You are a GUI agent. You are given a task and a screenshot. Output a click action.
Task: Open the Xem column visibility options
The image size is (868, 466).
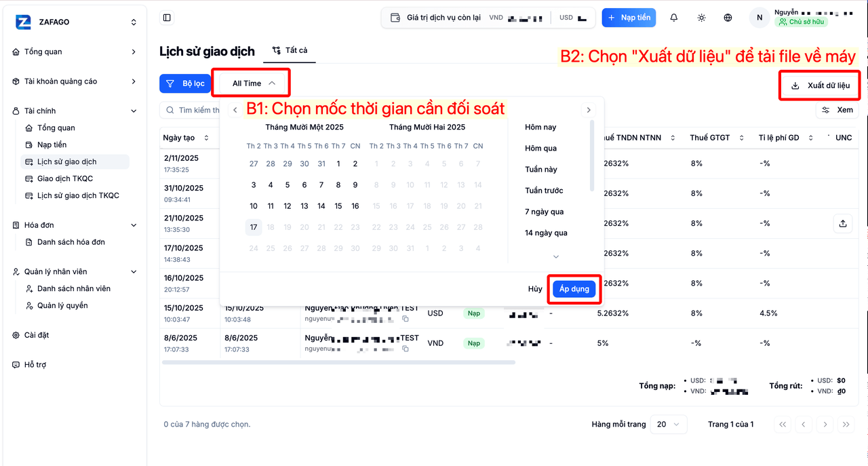click(837, 110)
